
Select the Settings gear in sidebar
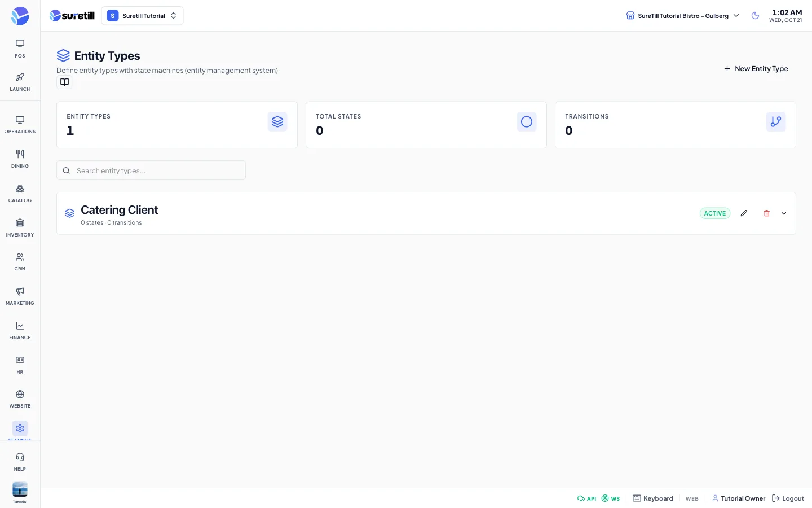[x=20, y=428]
